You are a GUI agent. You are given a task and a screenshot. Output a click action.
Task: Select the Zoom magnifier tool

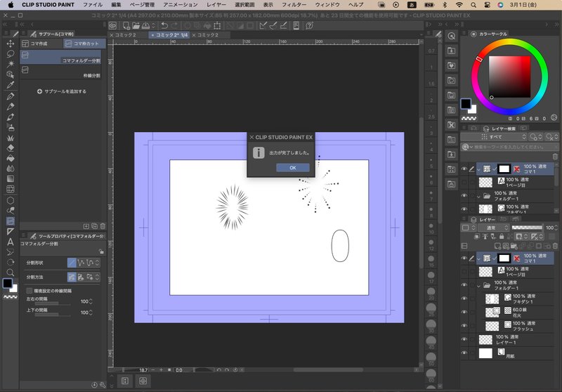pos(11,273)
